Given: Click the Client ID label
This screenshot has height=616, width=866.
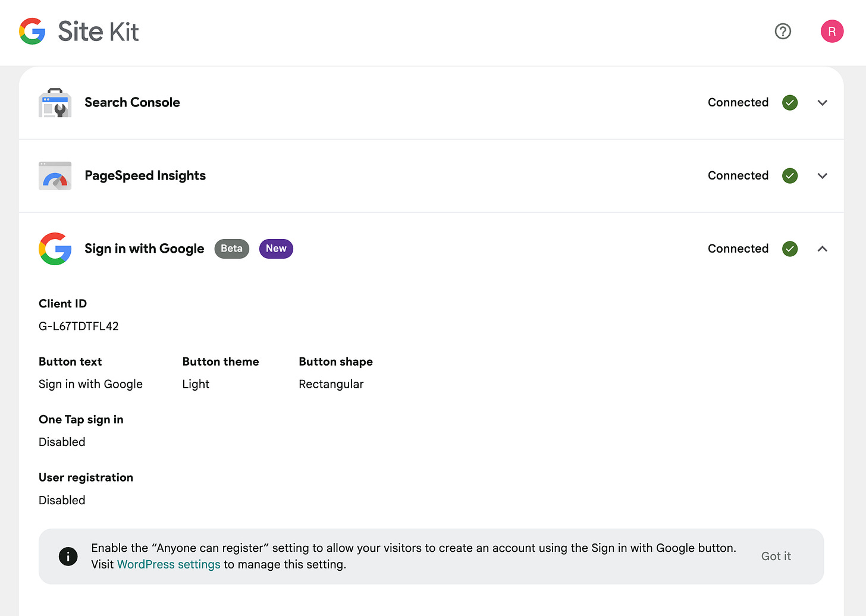Looking at the screenshot, I should coord(62,303).
